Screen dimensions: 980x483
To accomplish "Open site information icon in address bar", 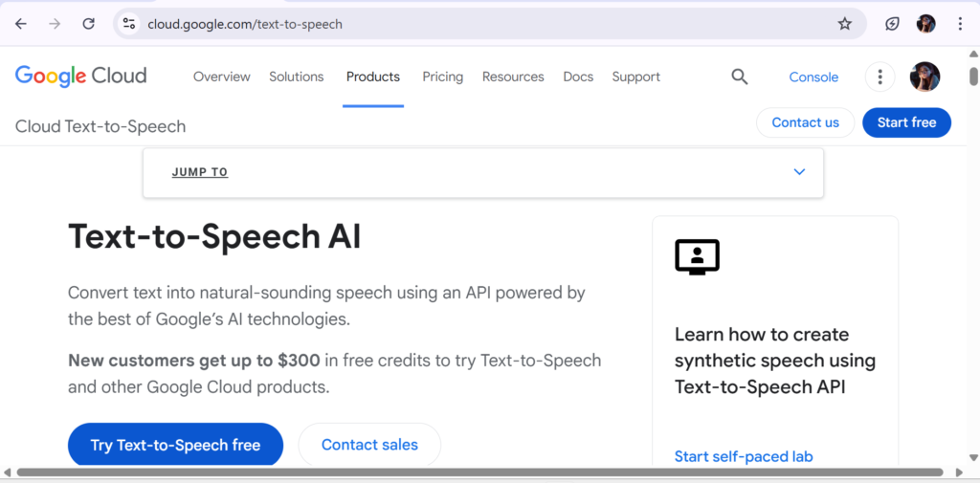I will [129, 24].
